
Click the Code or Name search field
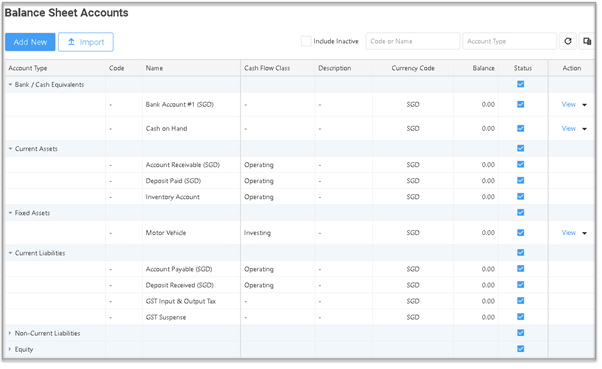412,41
